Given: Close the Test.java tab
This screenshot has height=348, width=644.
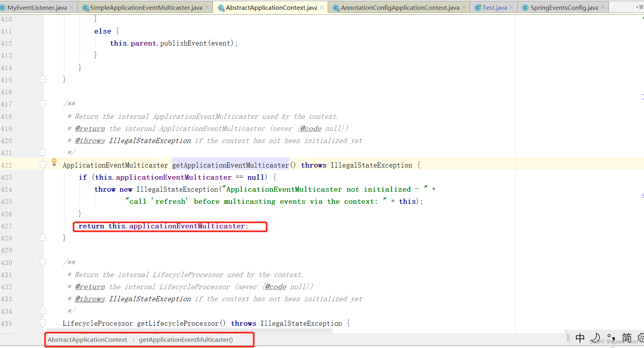Looking at the screenshot, I should tap(512, 7).
